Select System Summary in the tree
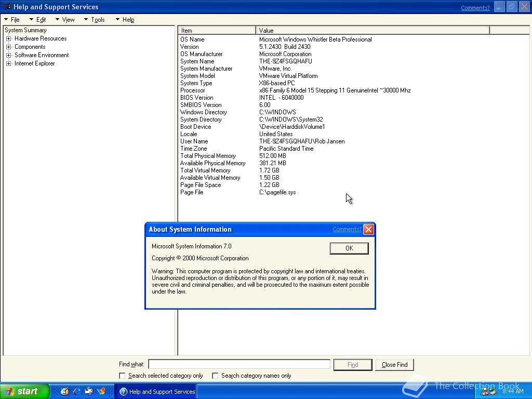Viewport: 532px width, 399px height. pyautogui.click(x=25, y=30)
